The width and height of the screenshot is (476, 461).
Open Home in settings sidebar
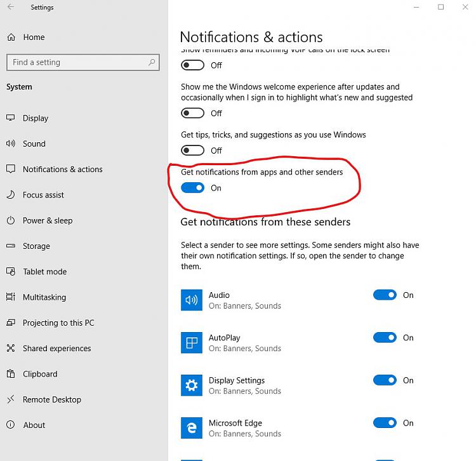point(34,37)
